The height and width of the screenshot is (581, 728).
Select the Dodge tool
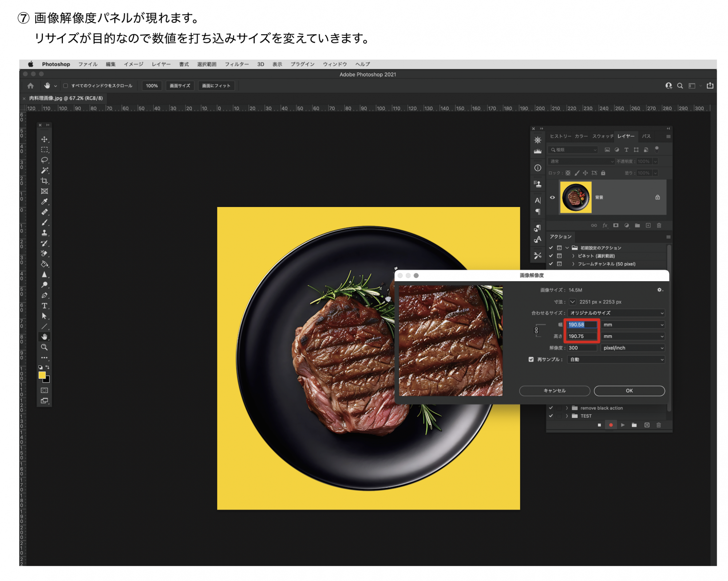coord(44,285)
